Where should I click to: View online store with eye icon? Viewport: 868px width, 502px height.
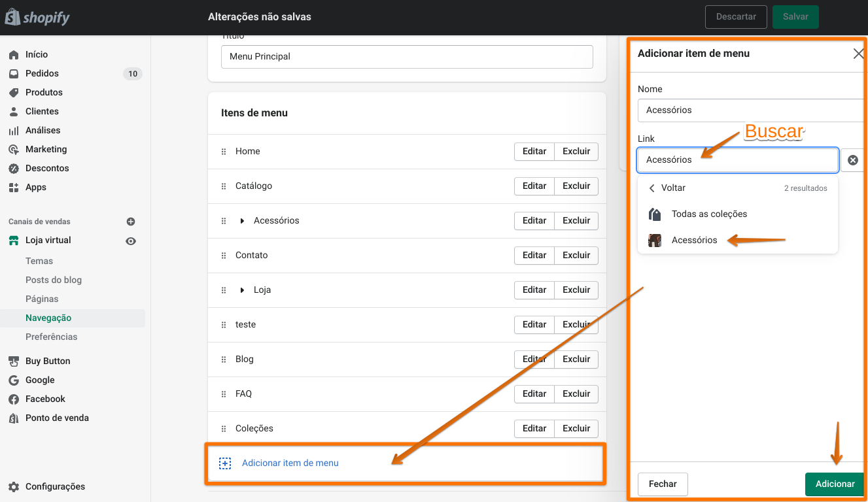pyautogui.click(x=131, y=241)
